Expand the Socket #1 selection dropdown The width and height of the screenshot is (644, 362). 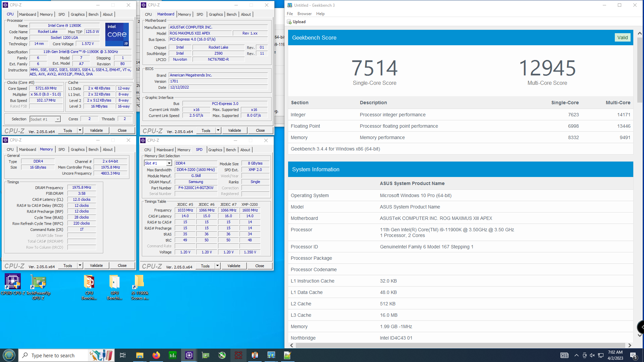point(58,119)
